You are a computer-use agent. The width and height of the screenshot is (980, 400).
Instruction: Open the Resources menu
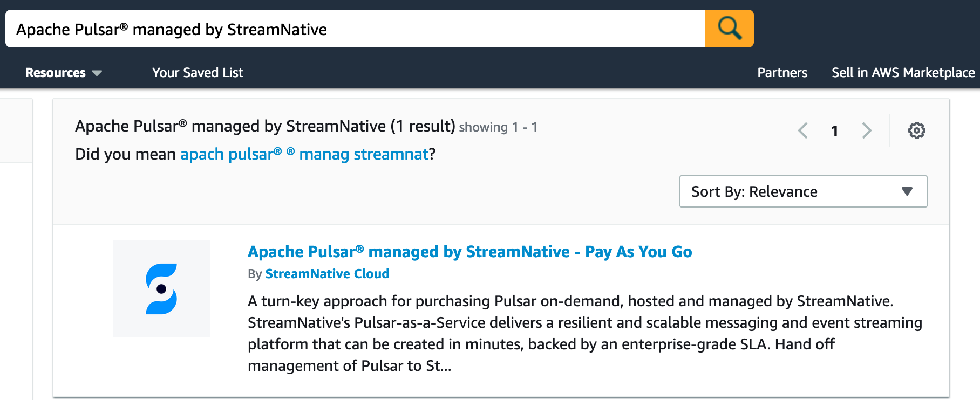point(63,73)
